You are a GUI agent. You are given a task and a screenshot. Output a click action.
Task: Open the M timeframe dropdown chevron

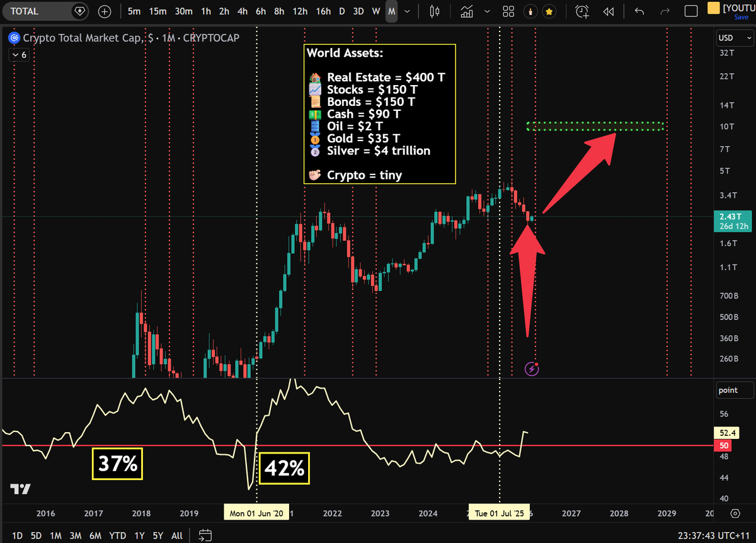[x=406, y=11]
